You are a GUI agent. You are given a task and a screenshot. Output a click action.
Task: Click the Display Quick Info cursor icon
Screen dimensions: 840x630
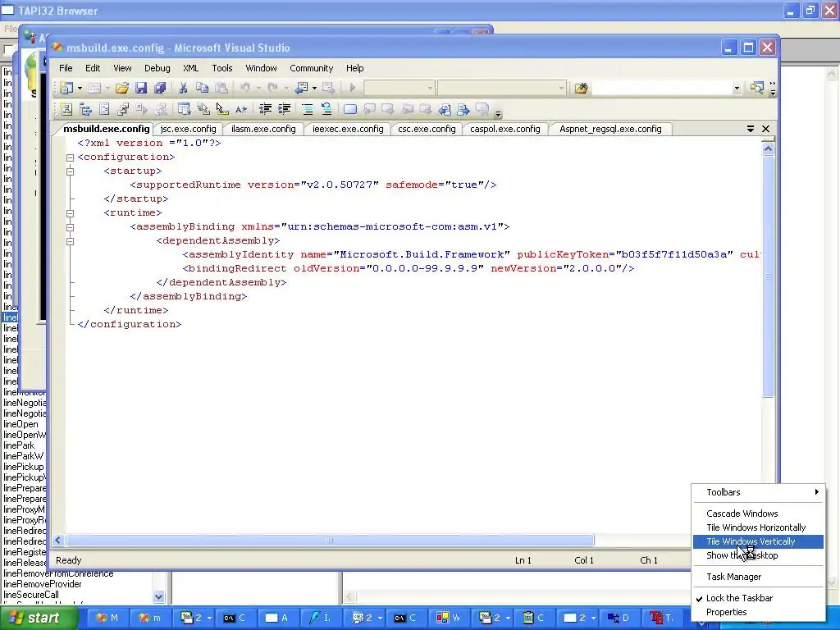(221, 109)
